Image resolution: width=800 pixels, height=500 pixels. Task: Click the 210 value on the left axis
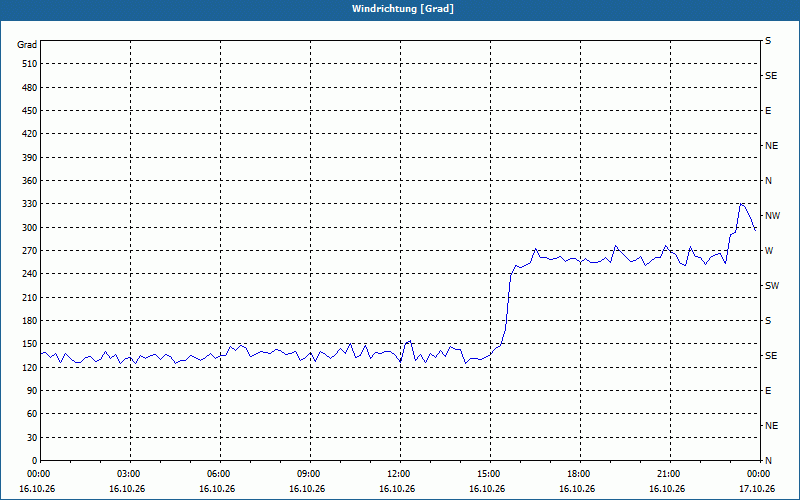pyautogui.click(x=30, y=297)
